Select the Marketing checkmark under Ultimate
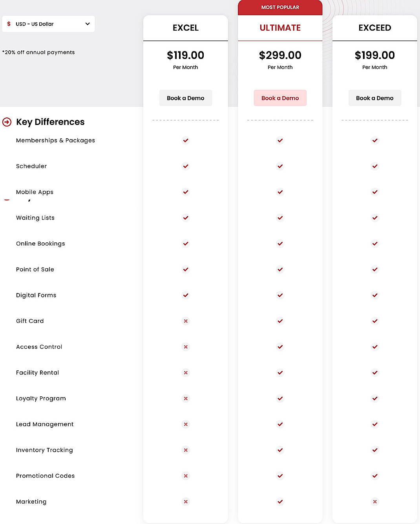This screenshot has height=524, width=420. coord(280,502)
